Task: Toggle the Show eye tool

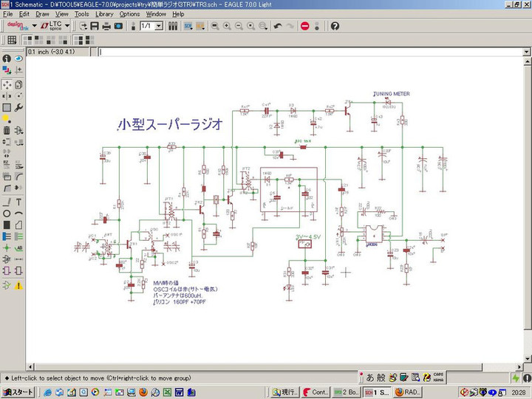Action: click(x=18, y=58)
